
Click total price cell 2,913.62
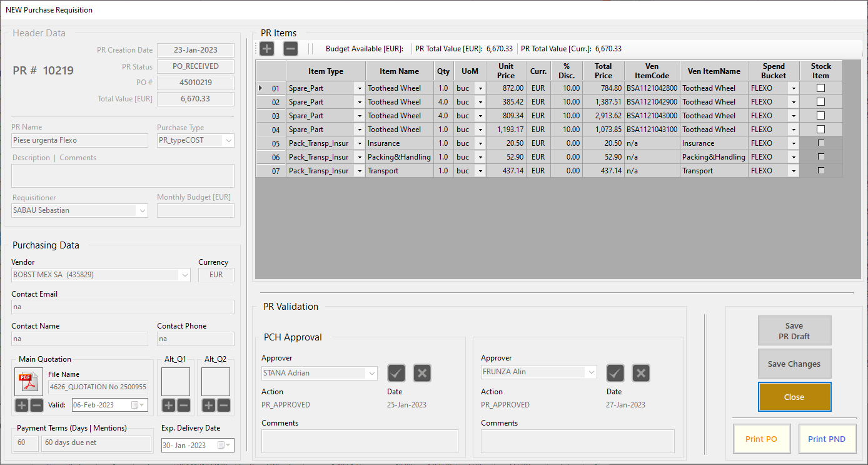[603, 116]
